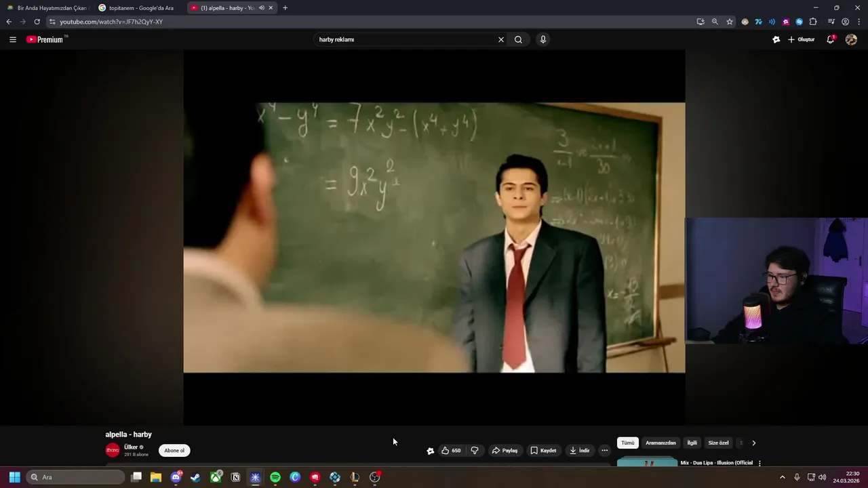Download the video with İndir

[580, 451]
